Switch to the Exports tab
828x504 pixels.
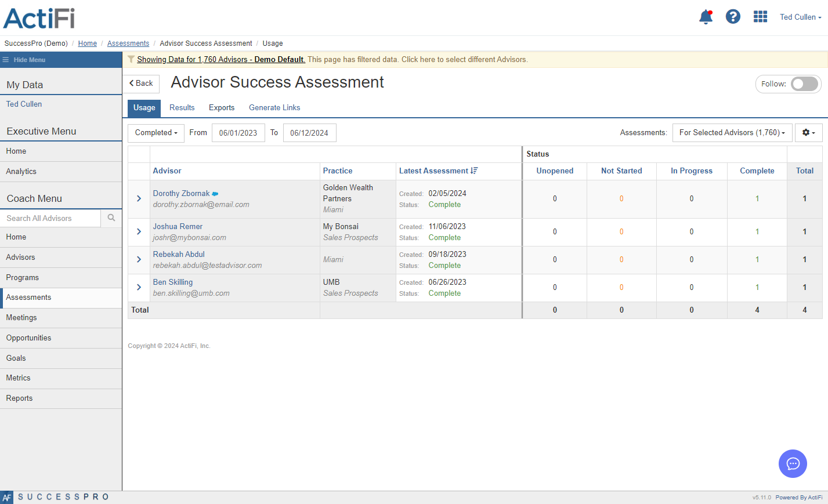[x=222, y=107]
